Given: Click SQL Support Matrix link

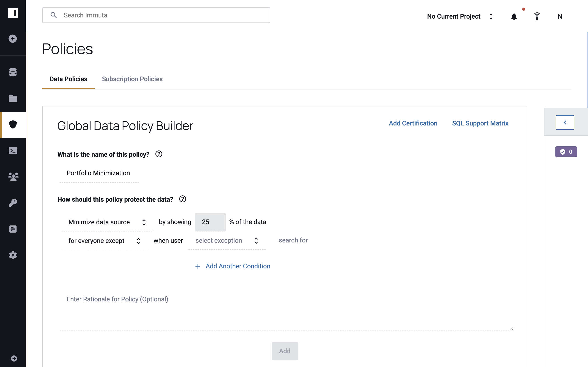Looking at the screenshot, I should 480,123.
